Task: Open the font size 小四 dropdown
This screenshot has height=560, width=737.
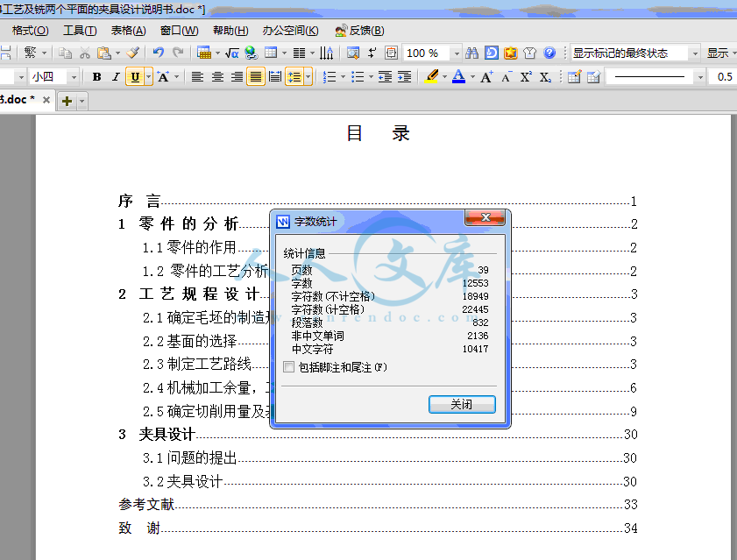Action: 74,76
